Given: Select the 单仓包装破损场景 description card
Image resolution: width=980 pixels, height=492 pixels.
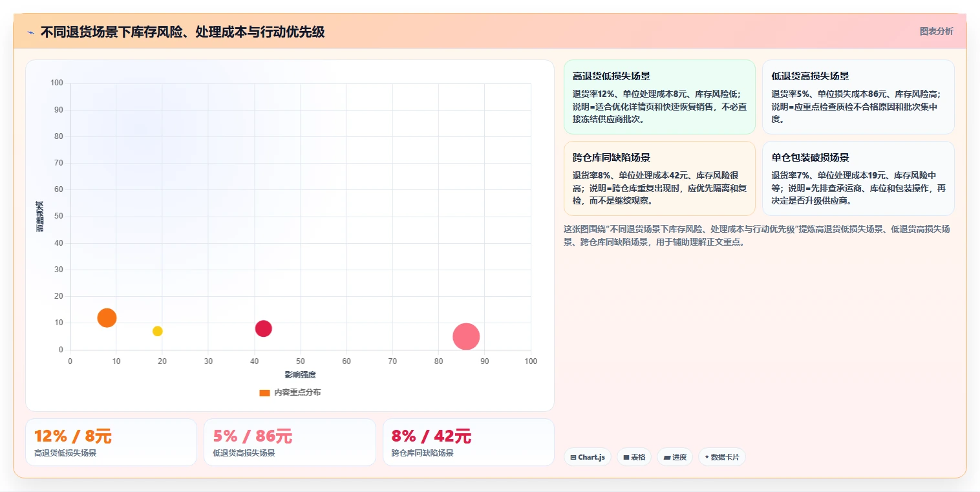Looking at the screenshot, I should (858, 178).
